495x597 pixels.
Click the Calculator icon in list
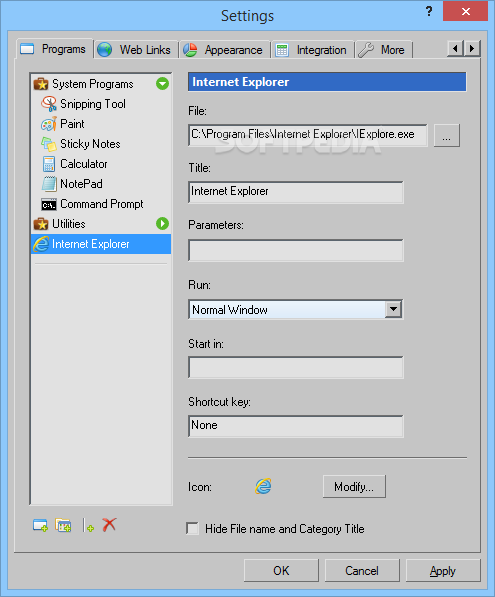coord(49,164)
